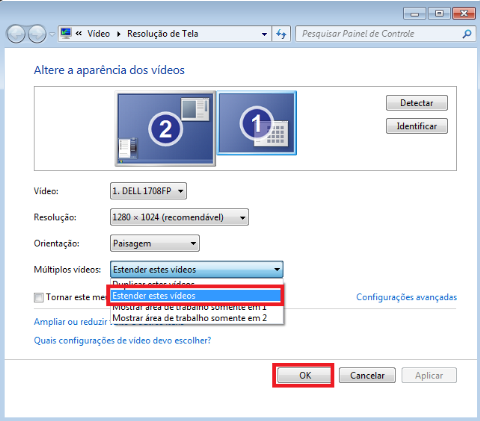Image resolution: width=480 pixels, height=421 pixels.
Task: Open 'Configurações avançadas' link
Action: (406, 297)
